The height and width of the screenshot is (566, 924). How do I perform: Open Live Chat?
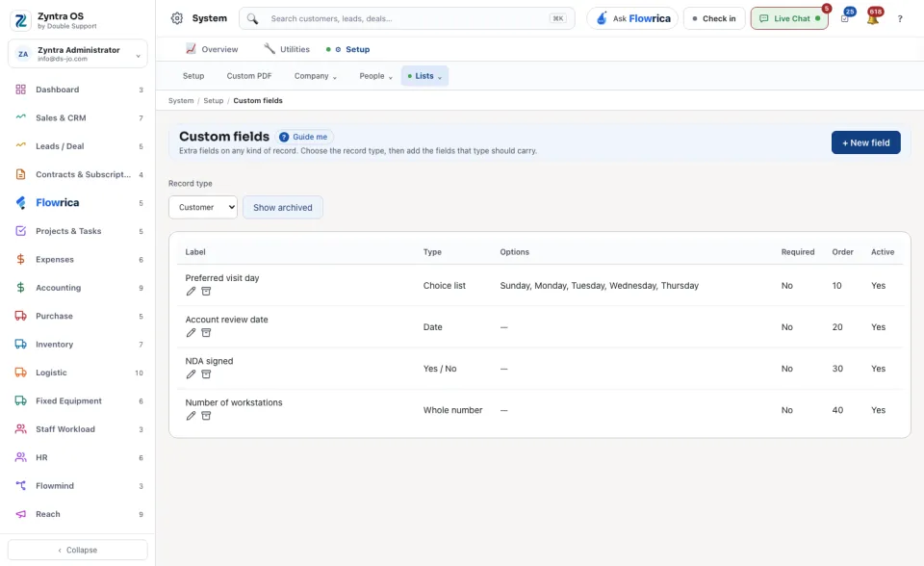coord(789,18)
